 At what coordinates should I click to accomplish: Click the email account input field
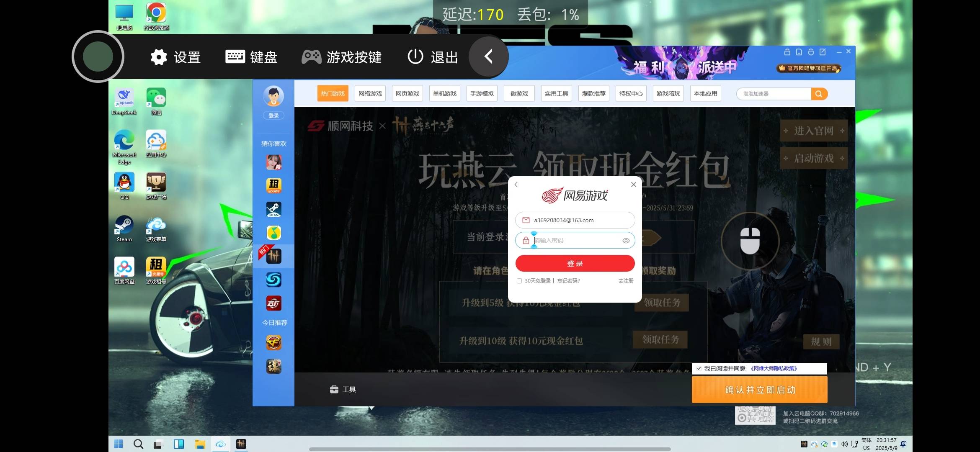point(575,220)
